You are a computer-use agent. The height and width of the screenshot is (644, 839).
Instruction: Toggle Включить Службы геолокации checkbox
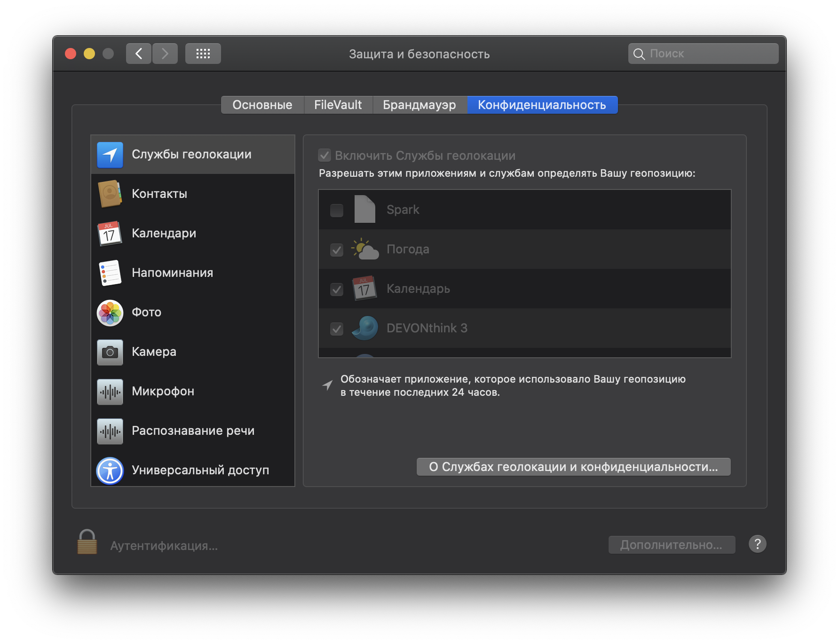point(325,155)
